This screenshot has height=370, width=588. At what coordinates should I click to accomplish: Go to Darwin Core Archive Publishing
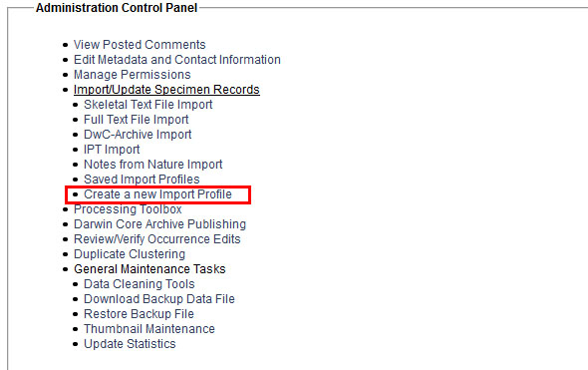tap(159, 224)
